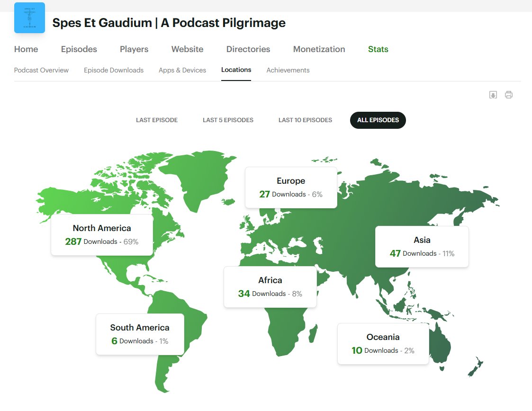Click the podcast artwork thumbnail
The width and height of the screenshot is (532, 411).
point(29,18)
